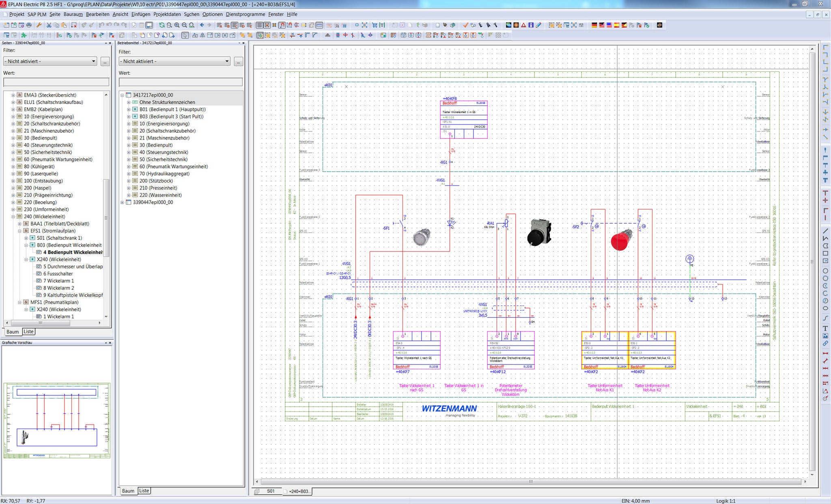Screen dimensions: 831x504
Task: Click the red checkmark verification icon
Action: pos(465,25)
